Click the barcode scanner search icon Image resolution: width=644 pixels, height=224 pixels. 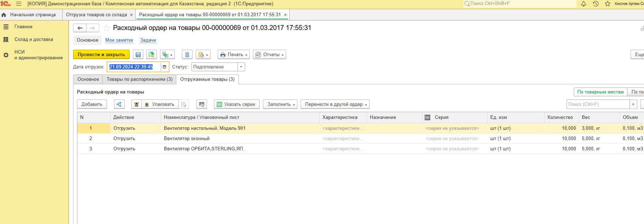coord(201,104)
